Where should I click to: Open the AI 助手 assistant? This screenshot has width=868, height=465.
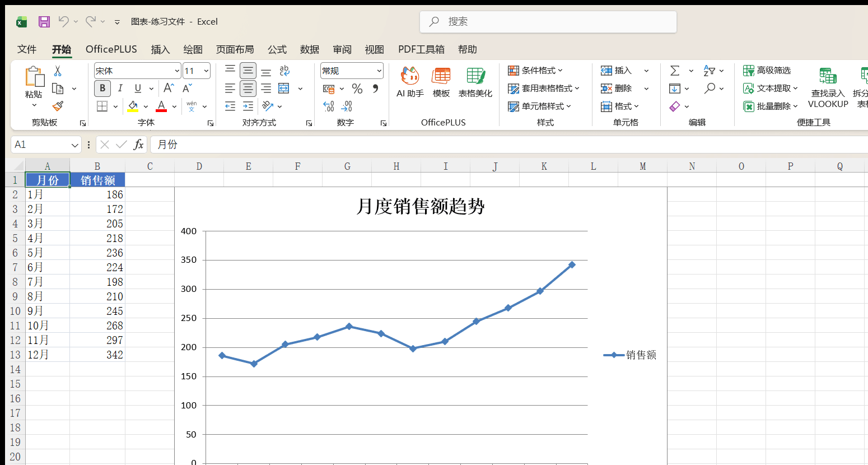coord(410,82)
